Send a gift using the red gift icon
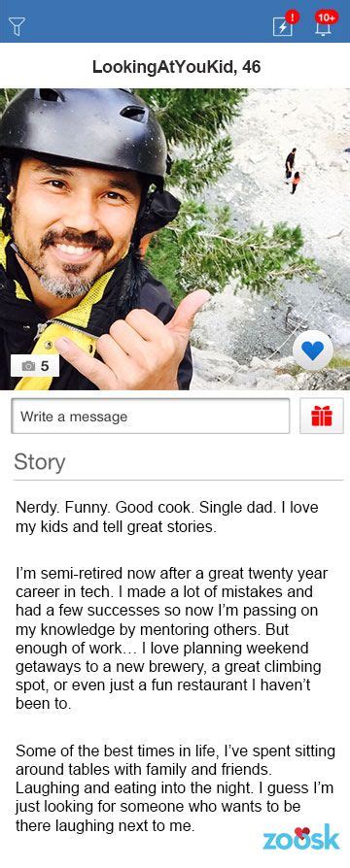The width and height of the screenshot is (350, 868). tap(322, 416)
